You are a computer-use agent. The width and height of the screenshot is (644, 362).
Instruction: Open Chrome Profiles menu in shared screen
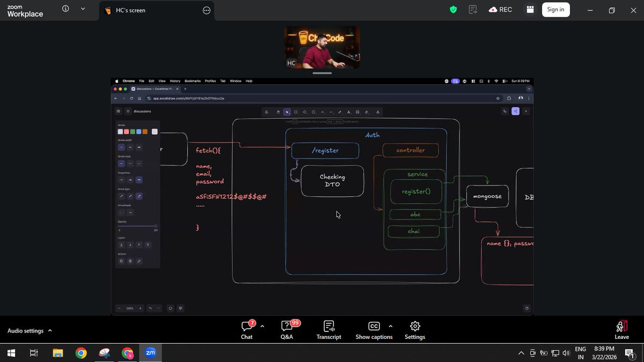coord(210,81)
